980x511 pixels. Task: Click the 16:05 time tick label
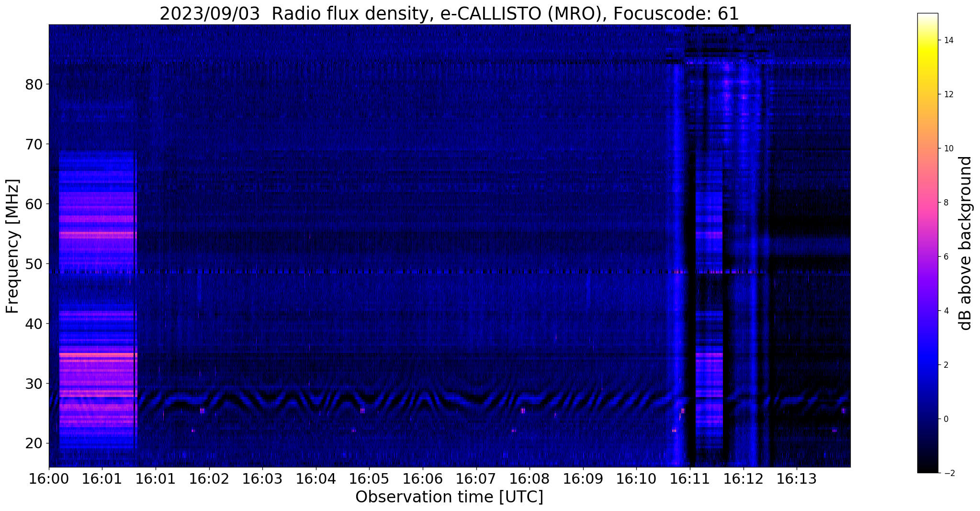pyautogui.click(x=369, y=478)
